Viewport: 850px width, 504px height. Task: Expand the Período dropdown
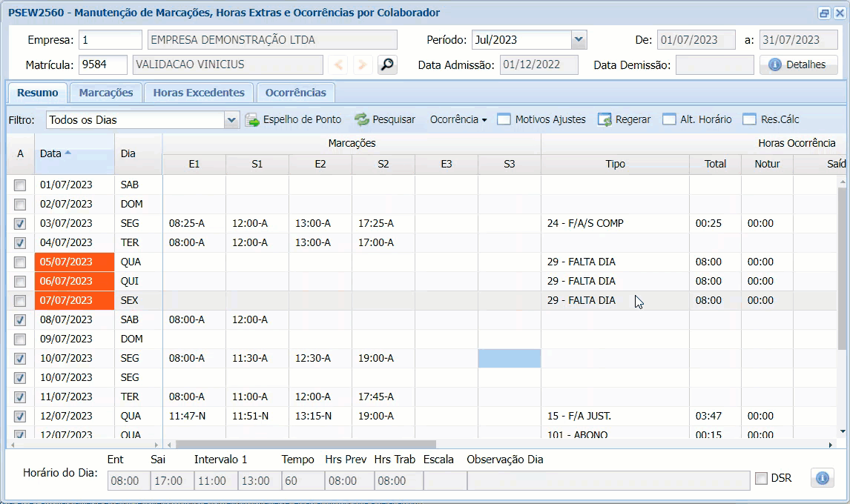pos(579,40)
